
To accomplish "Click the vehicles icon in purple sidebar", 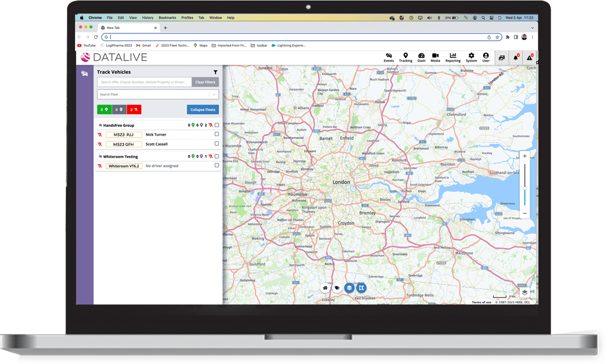I will pyautogui.click(x=84, y=73).
